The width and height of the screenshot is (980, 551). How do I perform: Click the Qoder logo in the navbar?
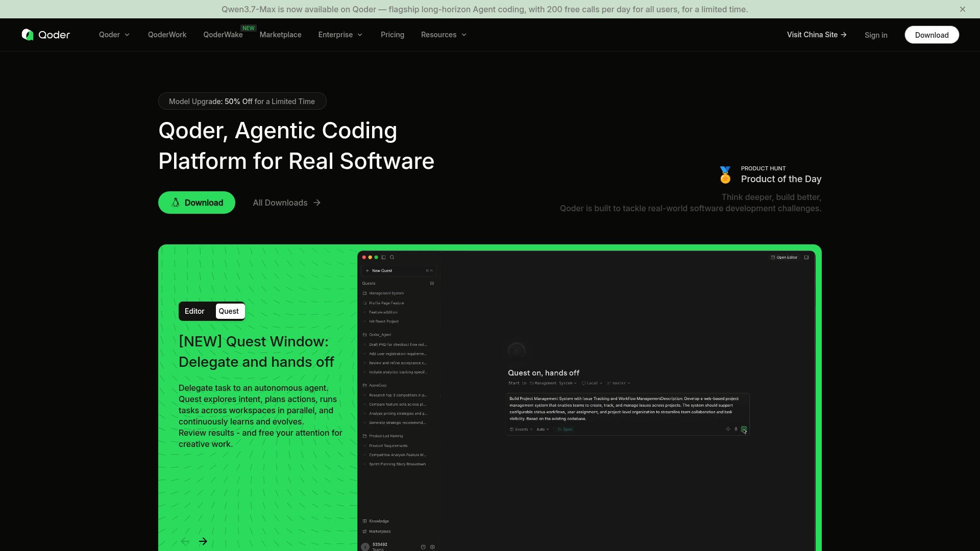tap(46, 35)
